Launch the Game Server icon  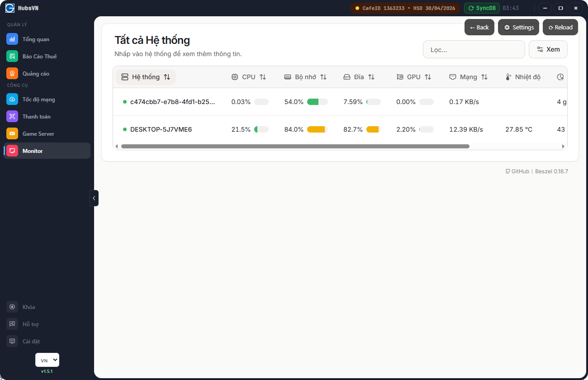point(12,134)
